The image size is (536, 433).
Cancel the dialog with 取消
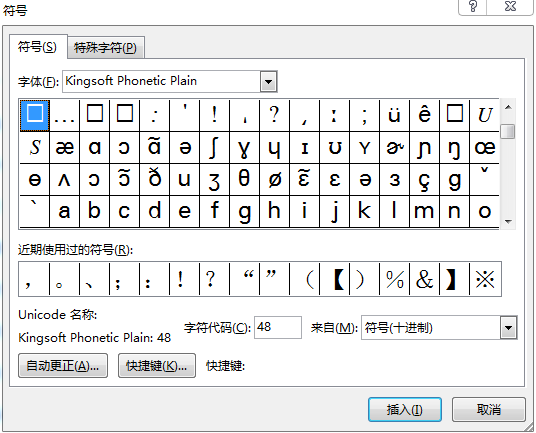click(x=489, y=409)
